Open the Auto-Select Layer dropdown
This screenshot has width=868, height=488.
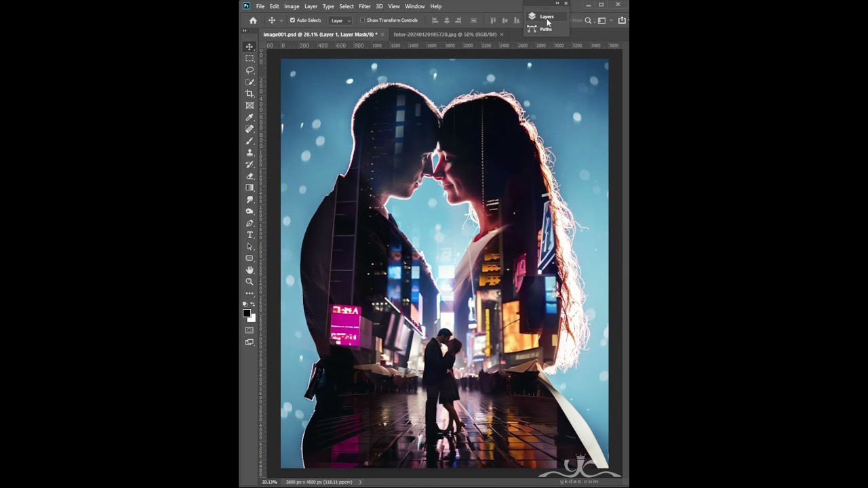[340, 20]
